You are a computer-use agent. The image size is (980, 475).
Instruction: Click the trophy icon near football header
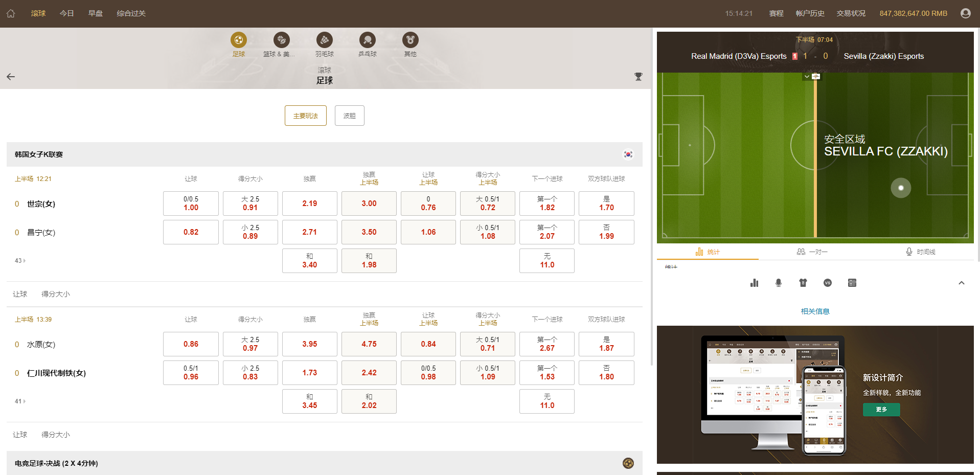tap(639, 77)
